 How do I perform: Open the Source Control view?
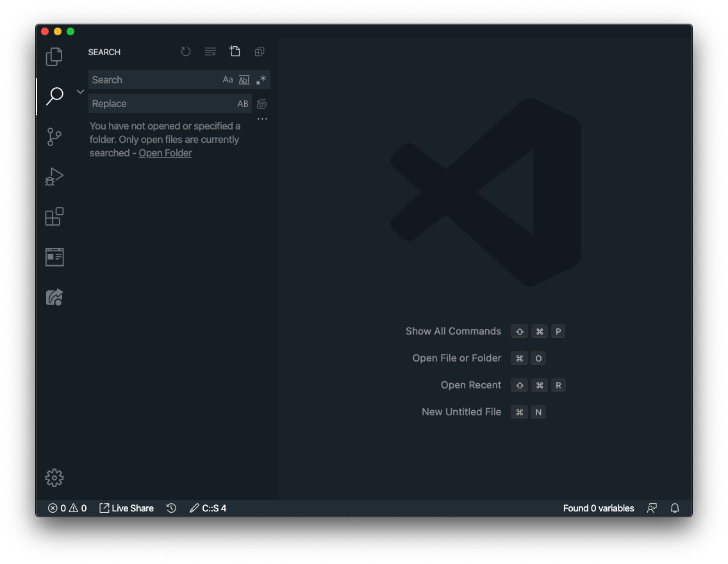[x=54, y=137]
